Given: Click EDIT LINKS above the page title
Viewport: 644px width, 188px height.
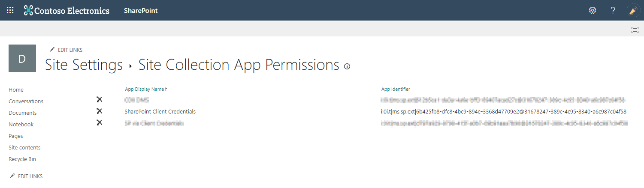Looking at the screenshot, I should pyautogui.click(x=66, y=50).
